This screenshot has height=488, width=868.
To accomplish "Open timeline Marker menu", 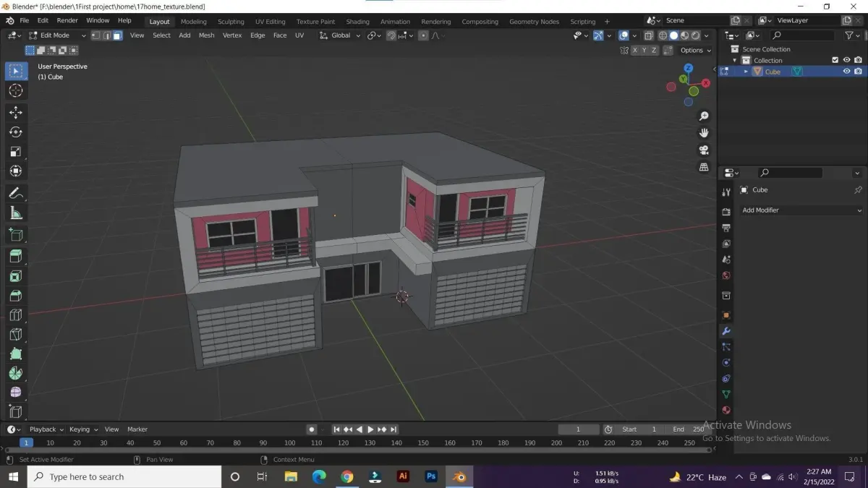I will click(137, 429).
